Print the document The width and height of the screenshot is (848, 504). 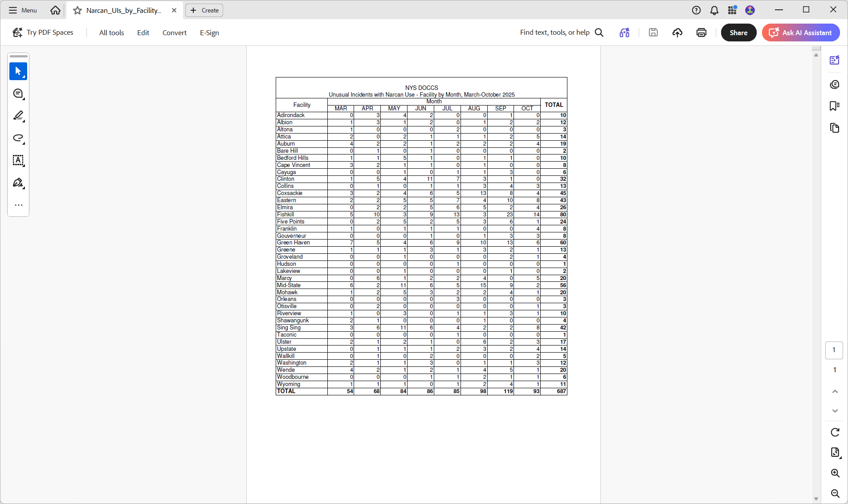tap(701, 33)
